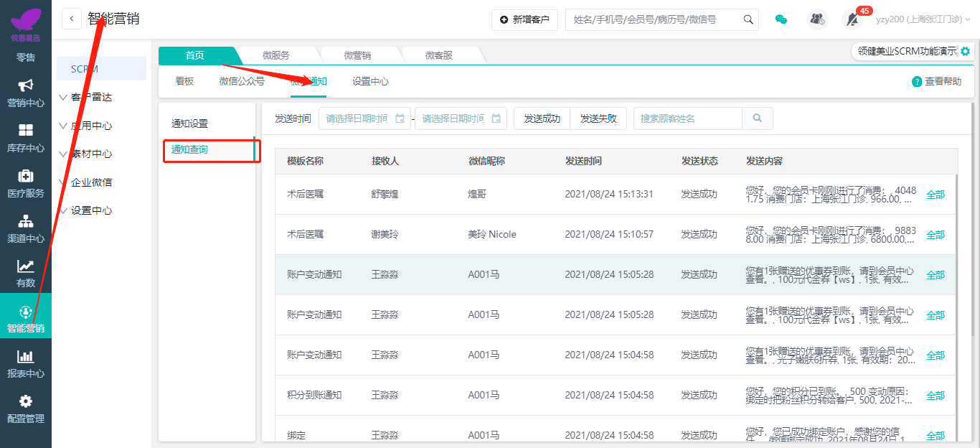980x448 pixels.
Task: Select the 微信公众号 sub-tab
Action: [242, 81]
